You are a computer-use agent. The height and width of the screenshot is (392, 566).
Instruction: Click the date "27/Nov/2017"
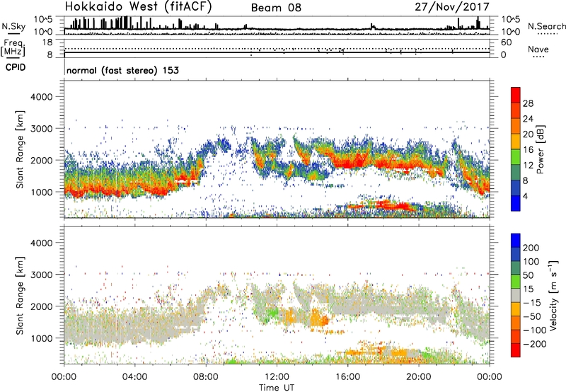click(x=452, y=7)
